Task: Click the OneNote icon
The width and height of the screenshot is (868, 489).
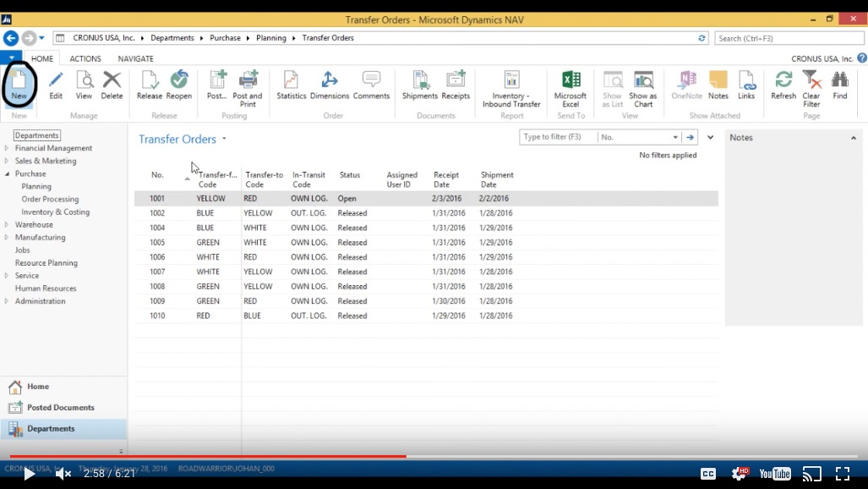Action: (686, 80)
